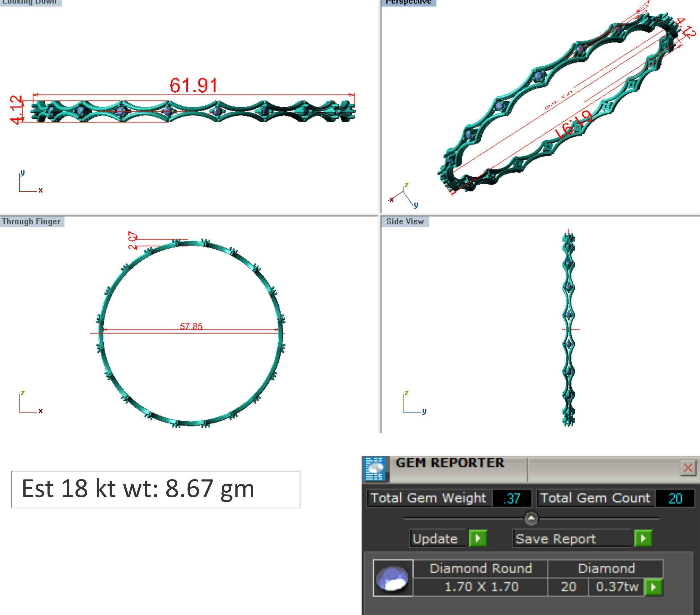
Task: Click the gem quantity 20 cell
Action: click(x=568, y=587)
